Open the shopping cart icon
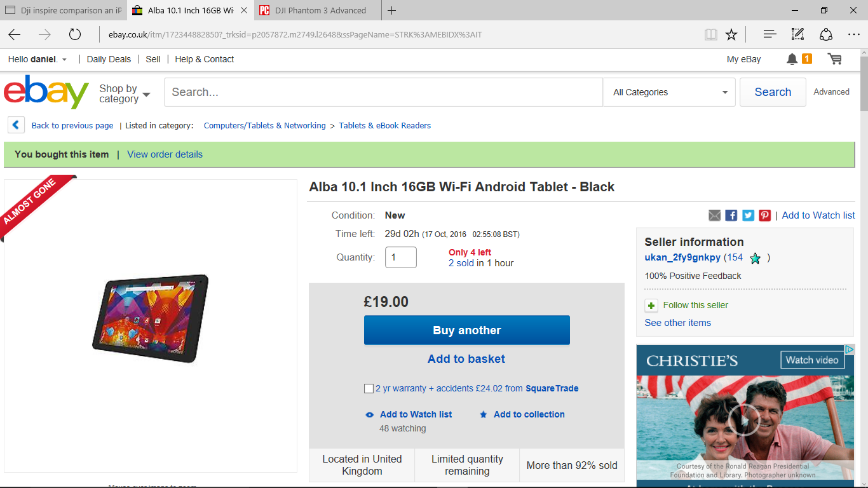This screenshot has width=868, height=488. 834,59
